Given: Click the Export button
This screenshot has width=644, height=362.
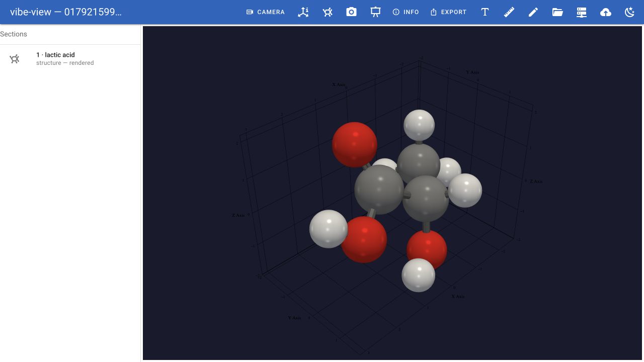Looking at the screenshot, I should [448, 12].
